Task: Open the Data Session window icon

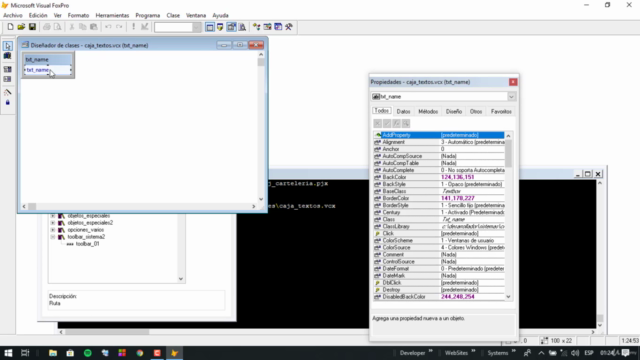Action: point(220,27)
